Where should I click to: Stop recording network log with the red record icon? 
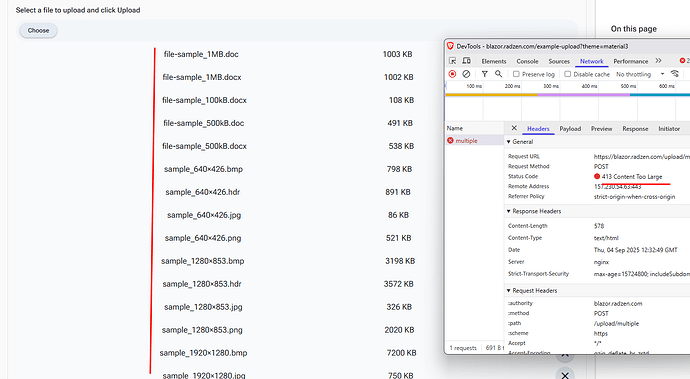click(x=452, y=74)
